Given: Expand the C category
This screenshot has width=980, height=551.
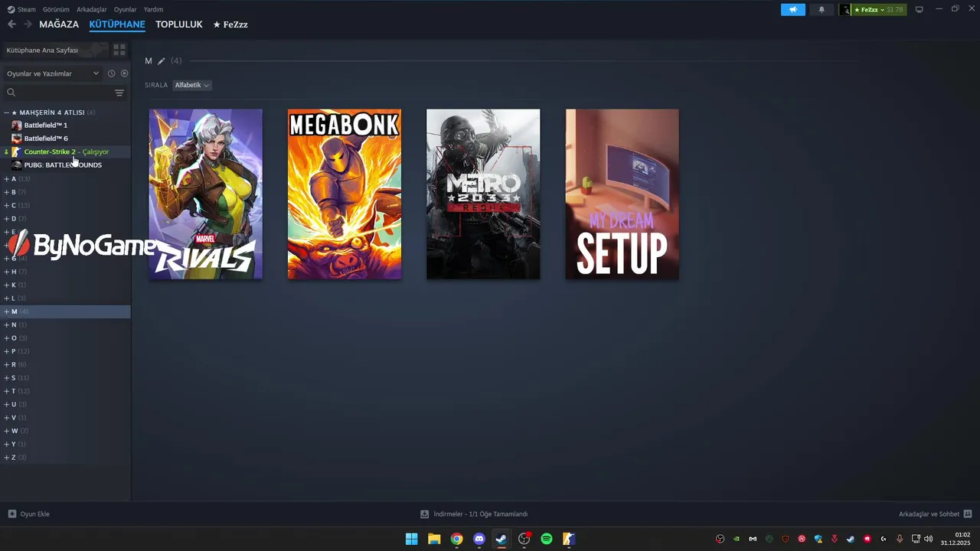Looking at the screenshot, I should click(x=6, y=205).
